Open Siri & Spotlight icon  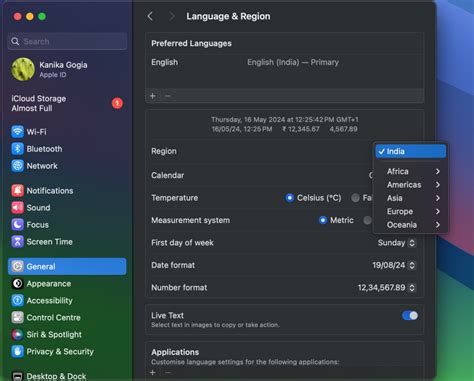click(17, 334)
